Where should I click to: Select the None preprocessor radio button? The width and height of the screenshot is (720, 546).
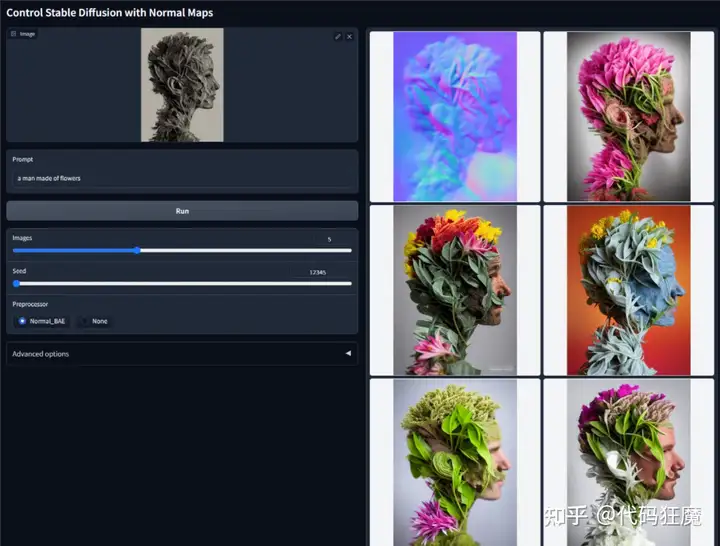tap(84, 321)
